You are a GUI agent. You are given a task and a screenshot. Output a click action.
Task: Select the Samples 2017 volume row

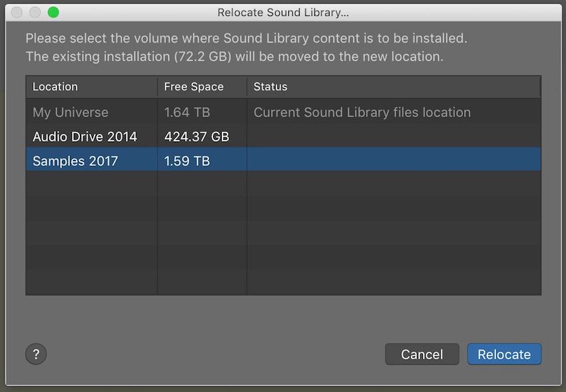coord(284,160)
